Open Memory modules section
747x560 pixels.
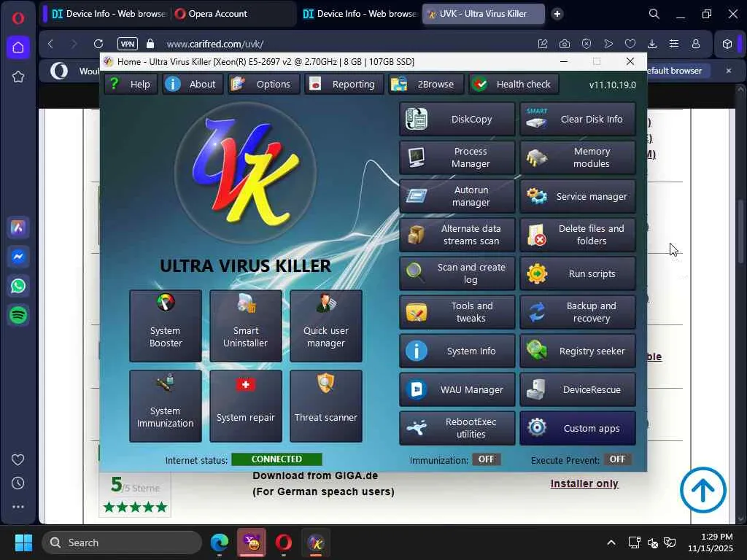pos(578,157)
